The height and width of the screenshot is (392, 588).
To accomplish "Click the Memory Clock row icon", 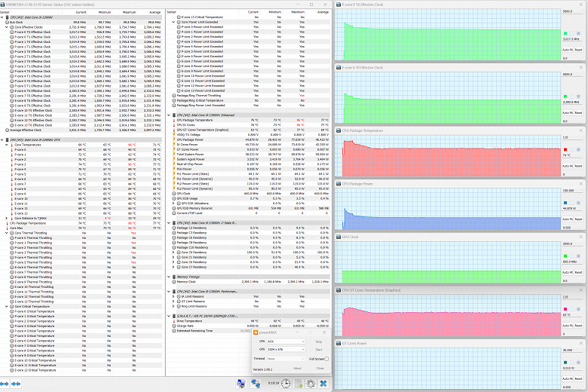I will (174, 282).
